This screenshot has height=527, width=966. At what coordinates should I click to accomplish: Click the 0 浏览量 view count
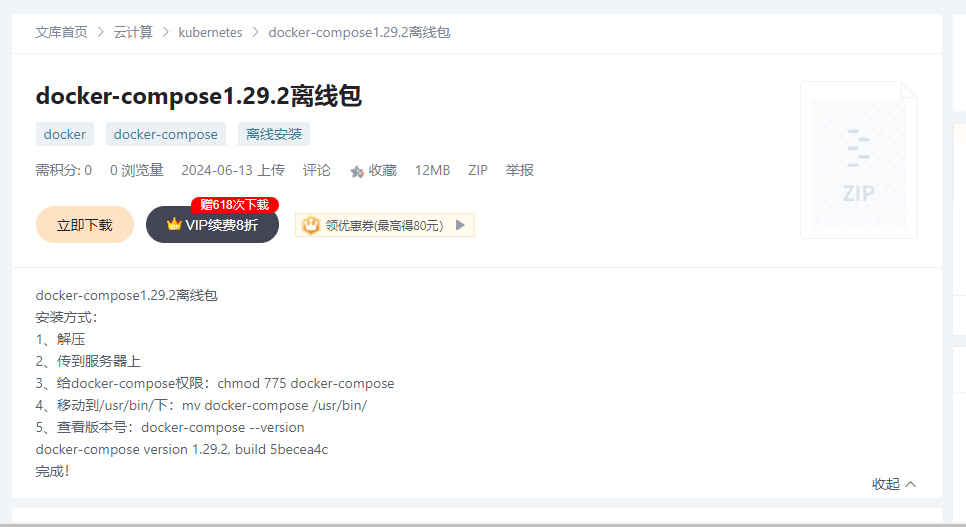pos(137,170)
